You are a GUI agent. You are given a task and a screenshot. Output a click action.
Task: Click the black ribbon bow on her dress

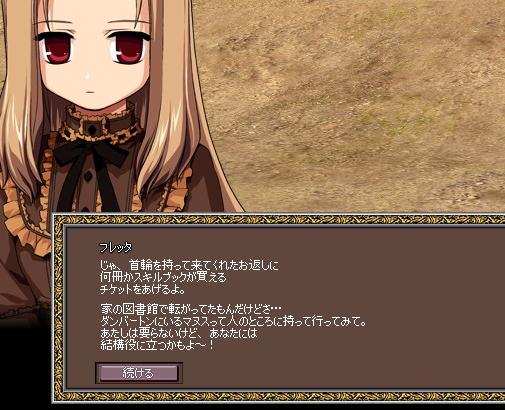[90, 152]
